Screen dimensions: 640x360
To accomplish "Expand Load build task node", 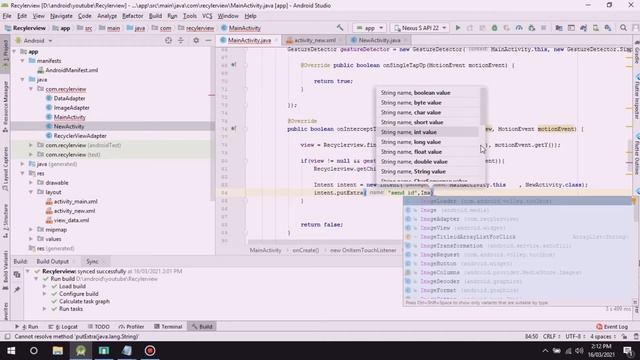I will click(44, 286).
